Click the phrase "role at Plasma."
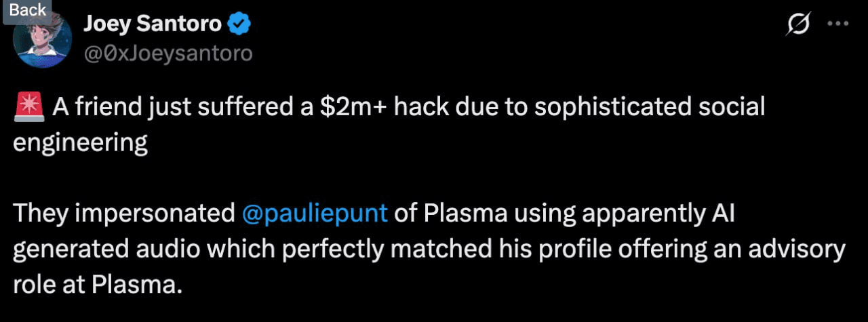This screenshot has height=322, width=868. coord(98,285)
